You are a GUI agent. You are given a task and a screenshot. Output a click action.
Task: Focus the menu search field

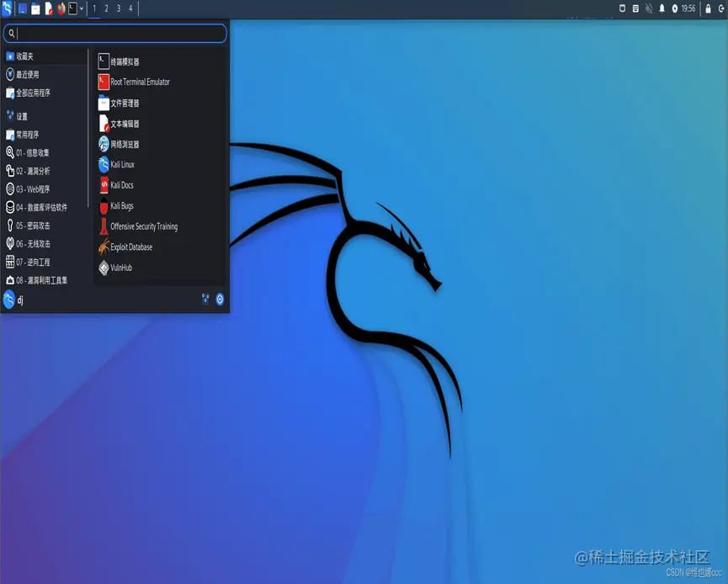click(x=115, y=34)
